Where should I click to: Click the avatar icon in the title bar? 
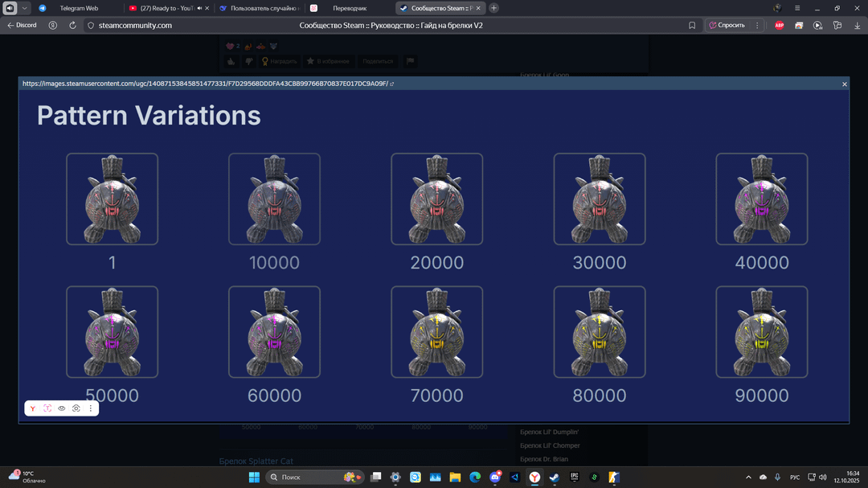(777, 8)
